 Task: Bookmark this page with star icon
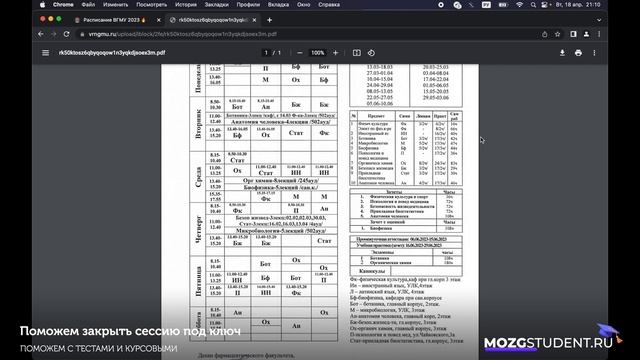(x=558, y=34)
